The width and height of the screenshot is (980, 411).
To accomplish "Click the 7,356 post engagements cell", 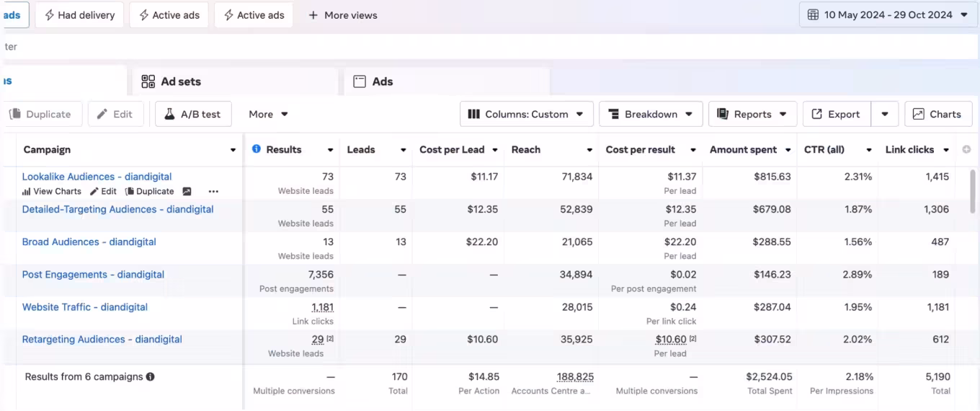I will pyautogui.click(x=321, y=274).
